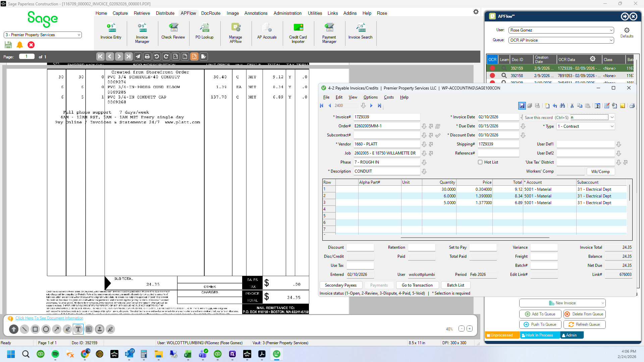
Task: Expand the Queue dropdown showing OCR AP Invoice
Action: [x=561, y=40]
